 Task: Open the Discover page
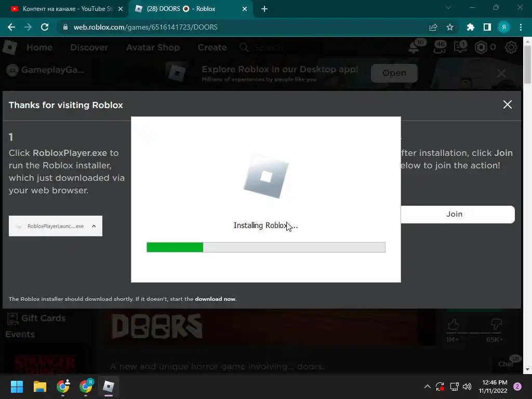[x=89, y=47]
